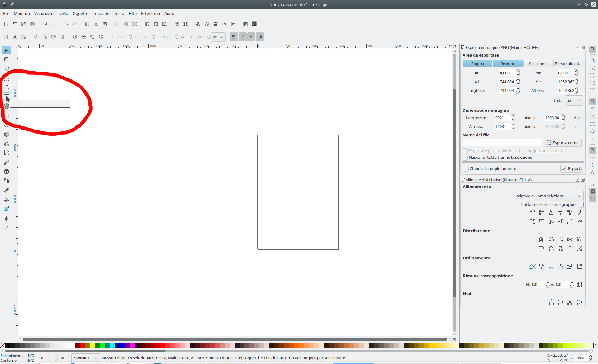The image size is (598, 364).
Task: Switch export area to Disegno
Action: pyautogui.click(x=508, y=64)
